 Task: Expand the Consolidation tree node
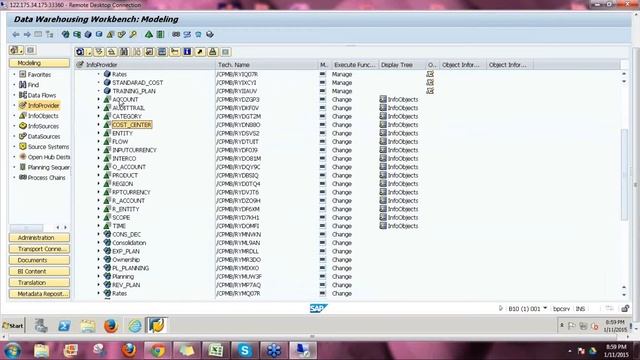tap(98, 242)
